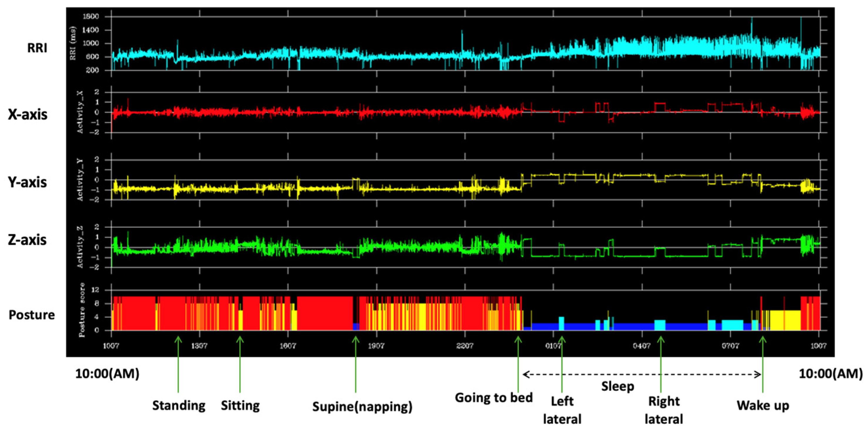Click the RRI (ms) vertical axis title

click(73, 43)
